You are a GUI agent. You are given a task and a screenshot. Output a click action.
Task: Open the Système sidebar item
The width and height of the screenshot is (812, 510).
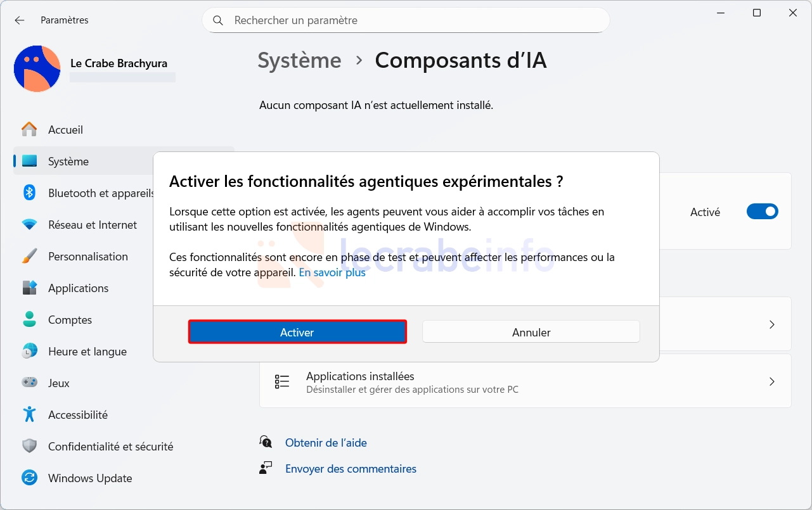(x=68, y=162)
